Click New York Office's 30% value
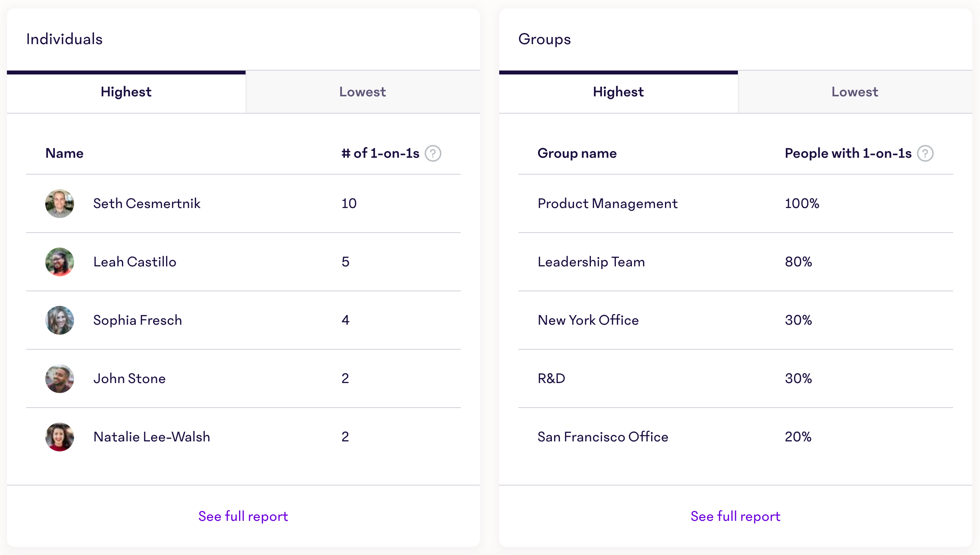The image size is (980, 555). [x=799, y=320]
